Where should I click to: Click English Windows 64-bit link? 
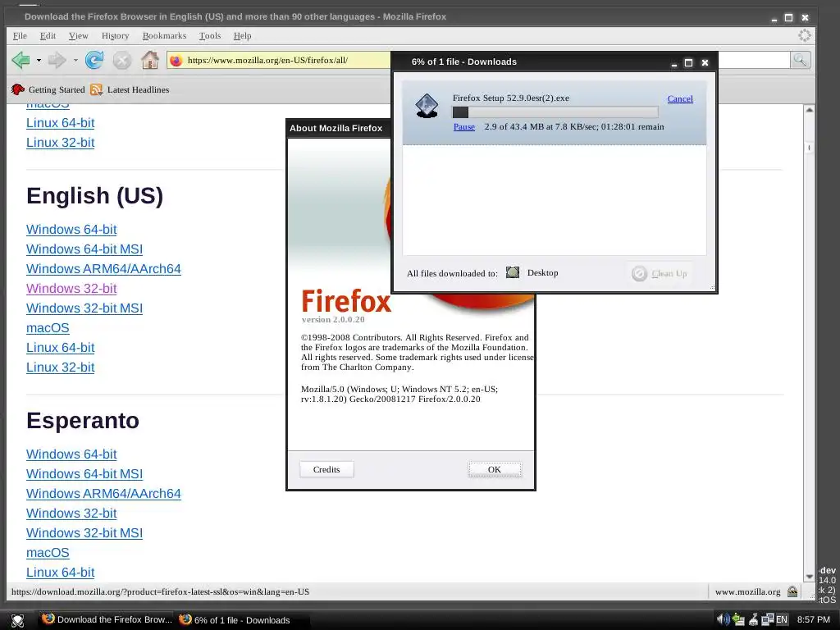(x=71, y=230)
